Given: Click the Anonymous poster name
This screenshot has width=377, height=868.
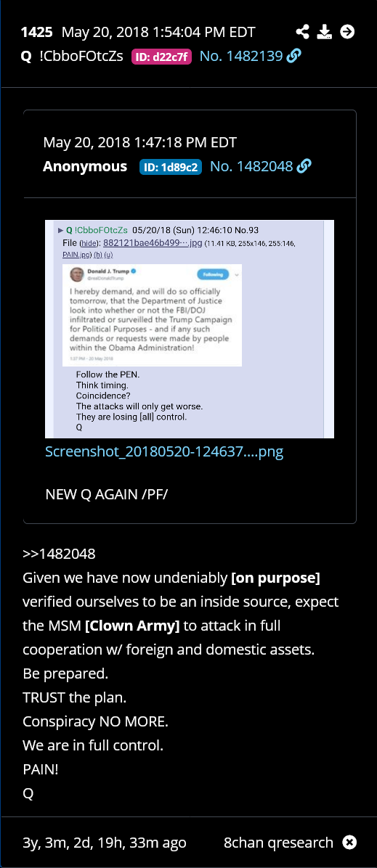Looking at the screenshot, I should coord(85,166).
